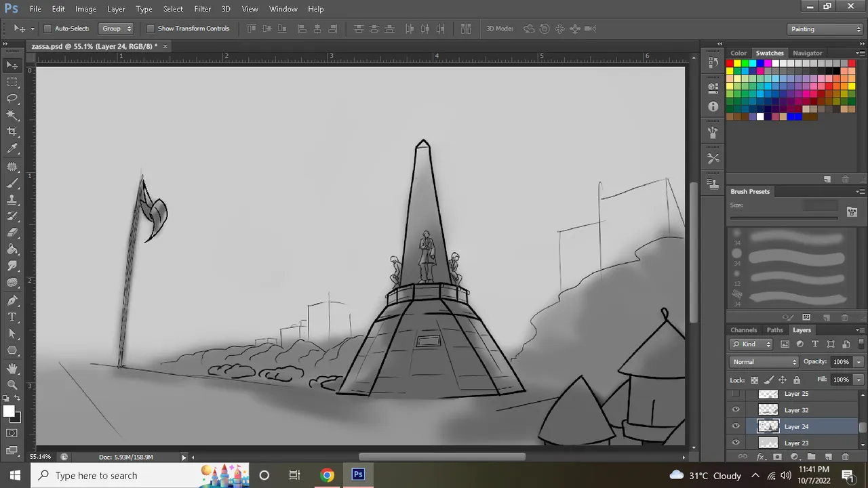
Task: Open Task View on the taskbar
Action: click(295, 475)
